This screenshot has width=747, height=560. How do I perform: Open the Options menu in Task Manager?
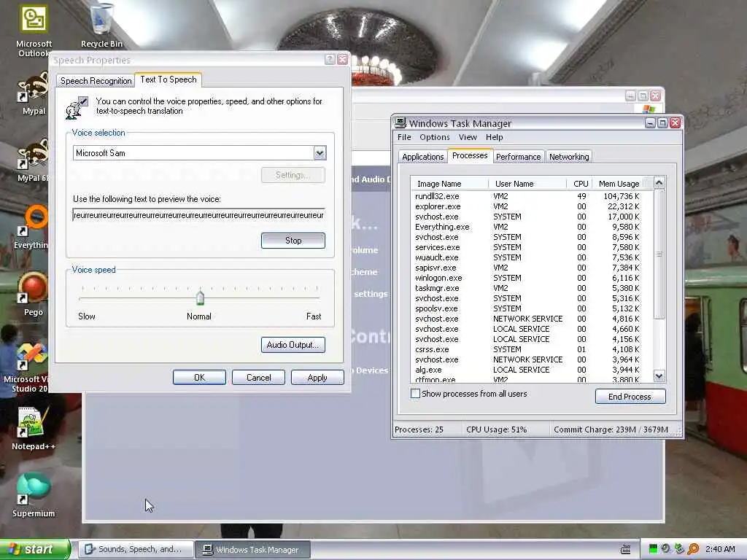coord(435,137)
